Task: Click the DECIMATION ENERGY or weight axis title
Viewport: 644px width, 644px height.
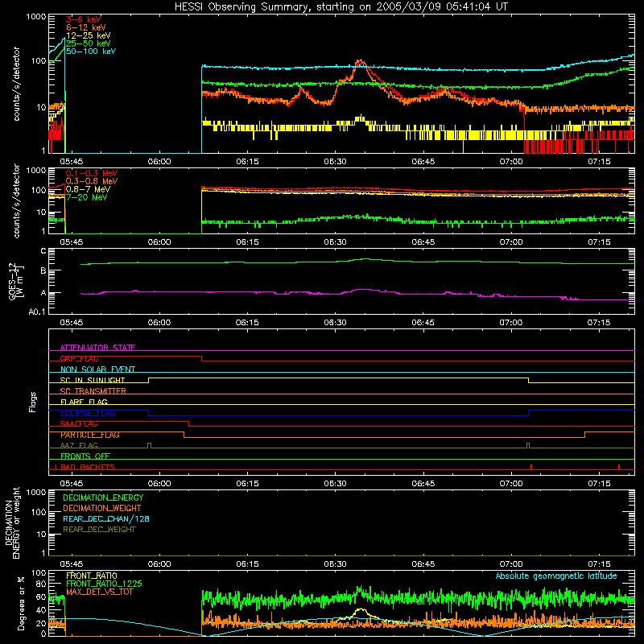Action: (x=12, y=522)
